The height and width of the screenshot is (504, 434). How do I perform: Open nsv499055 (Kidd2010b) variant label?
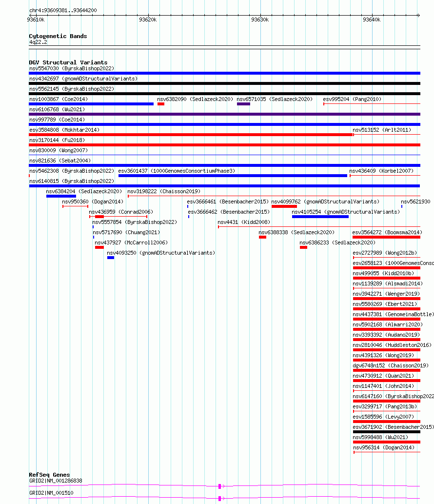pos(384,274)
